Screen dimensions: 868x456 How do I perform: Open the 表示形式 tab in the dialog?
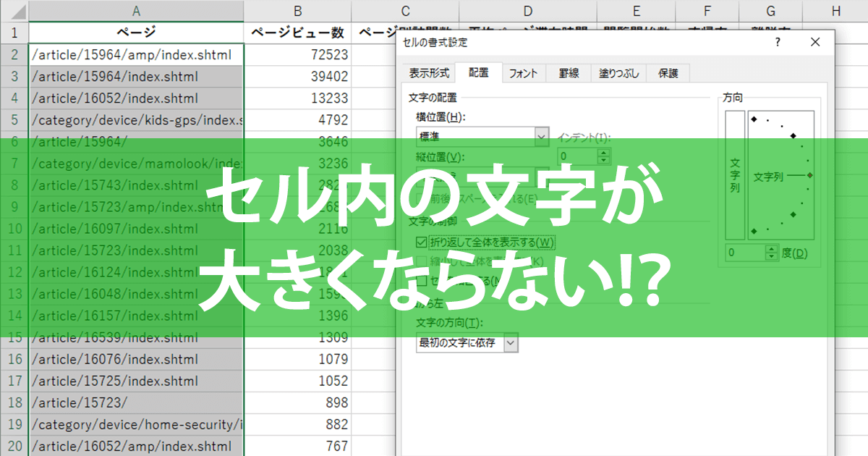429,73
